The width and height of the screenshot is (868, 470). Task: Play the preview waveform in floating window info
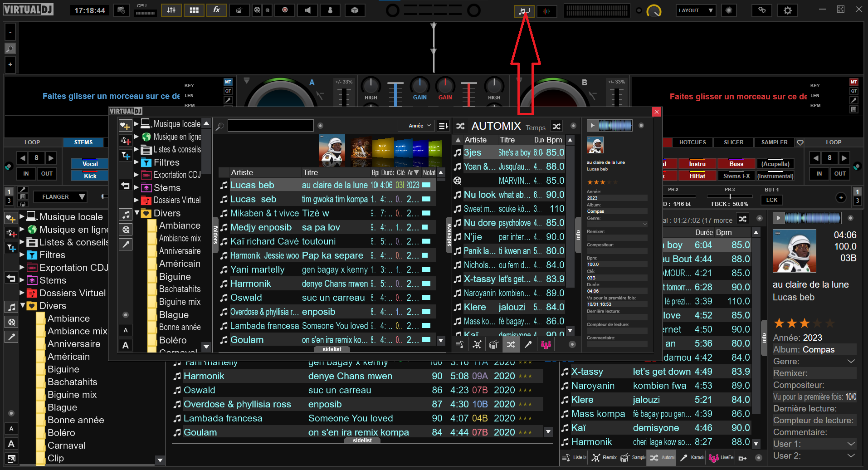pos(591,126)
